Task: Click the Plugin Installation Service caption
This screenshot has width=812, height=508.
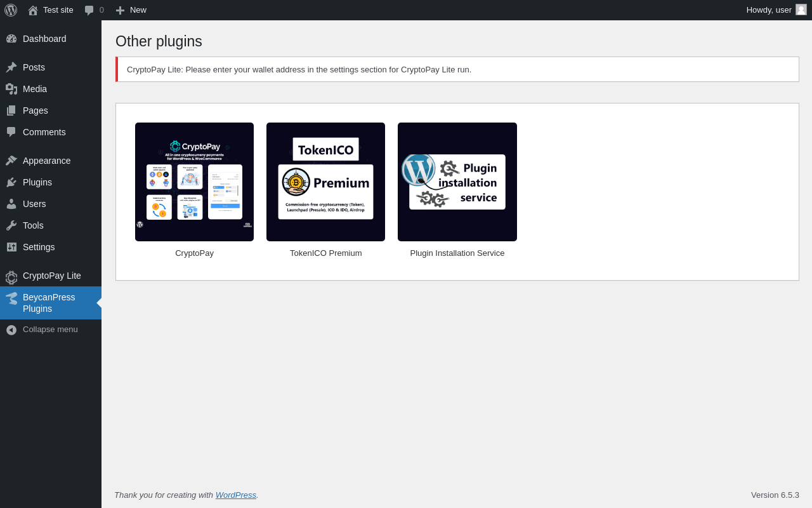Action: coord(457,253)
